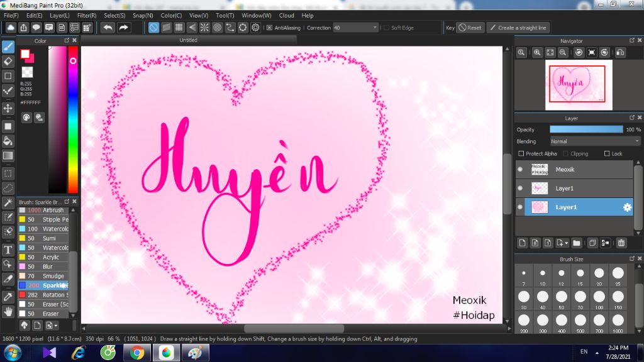644x362 pixels.
Task: Open the add brush dropdown in Brush panel
Action: (x=56, y=326)
